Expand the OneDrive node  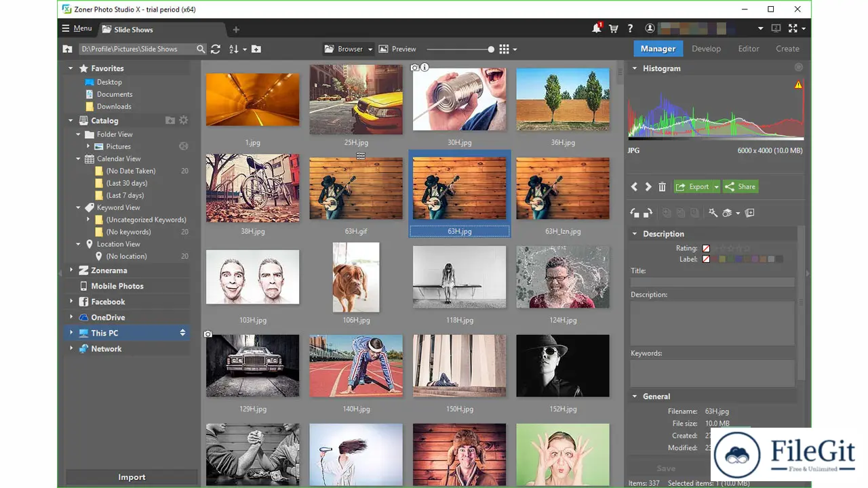(71, 317)
